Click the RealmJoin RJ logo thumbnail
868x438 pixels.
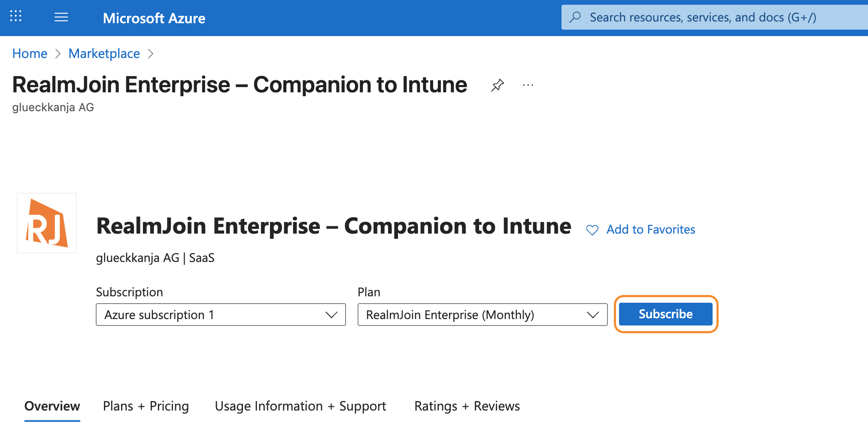click(x=47, y=223)
